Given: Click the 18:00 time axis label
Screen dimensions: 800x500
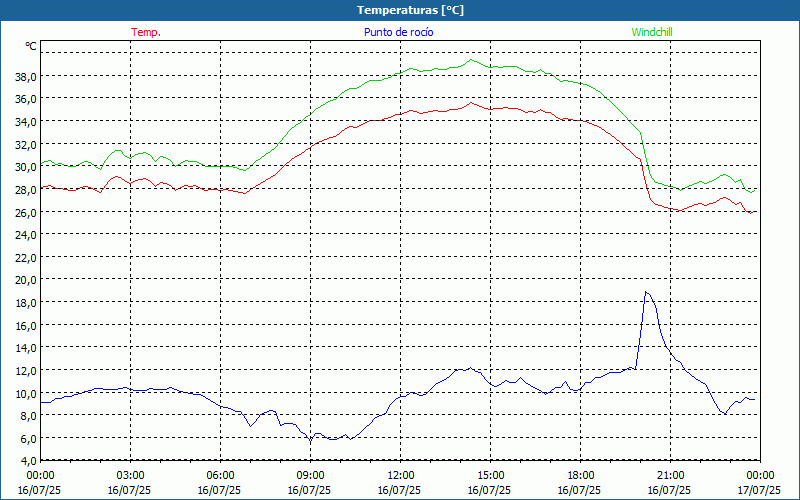Looking at the screenshot, I should tap(580, 475).
